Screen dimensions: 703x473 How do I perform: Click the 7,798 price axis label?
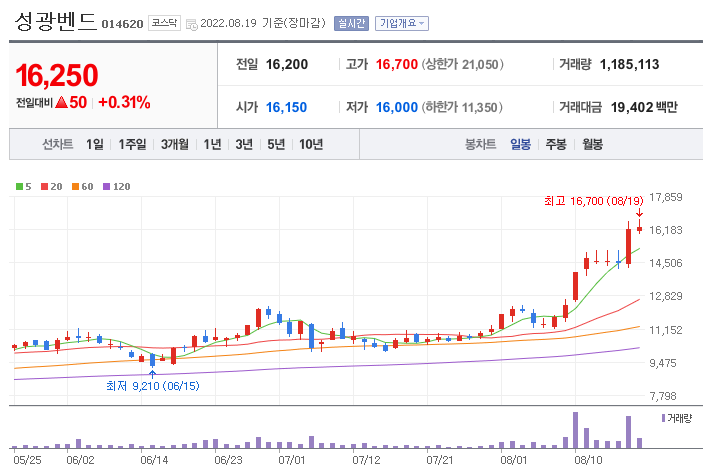[x=663, y=396]
